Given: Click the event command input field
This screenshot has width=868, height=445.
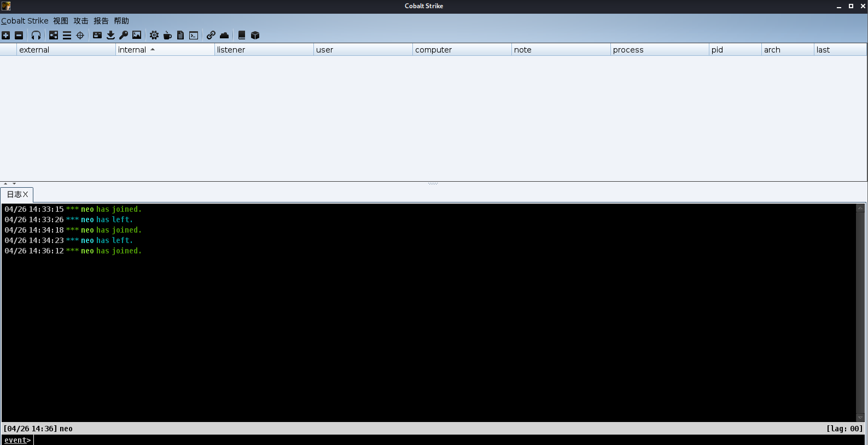Looking at the screenshot, I should pyautogui.click(x=438, y=440).
